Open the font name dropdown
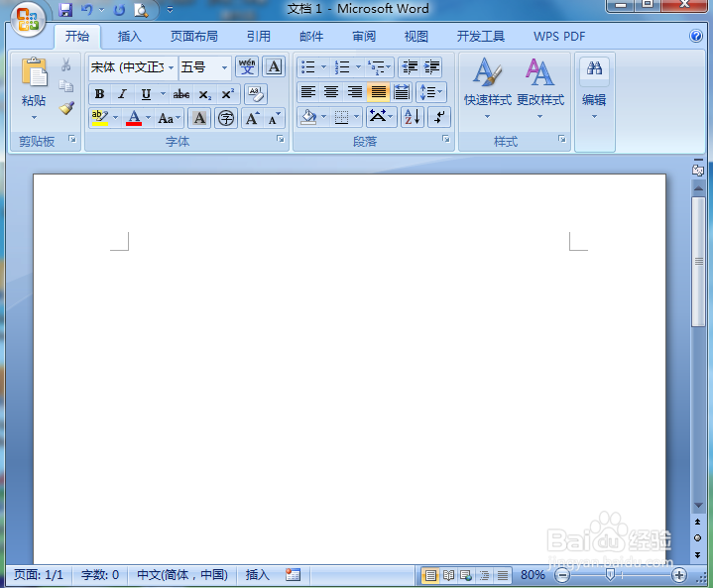 pyautogui.click(x=171, y=67)
